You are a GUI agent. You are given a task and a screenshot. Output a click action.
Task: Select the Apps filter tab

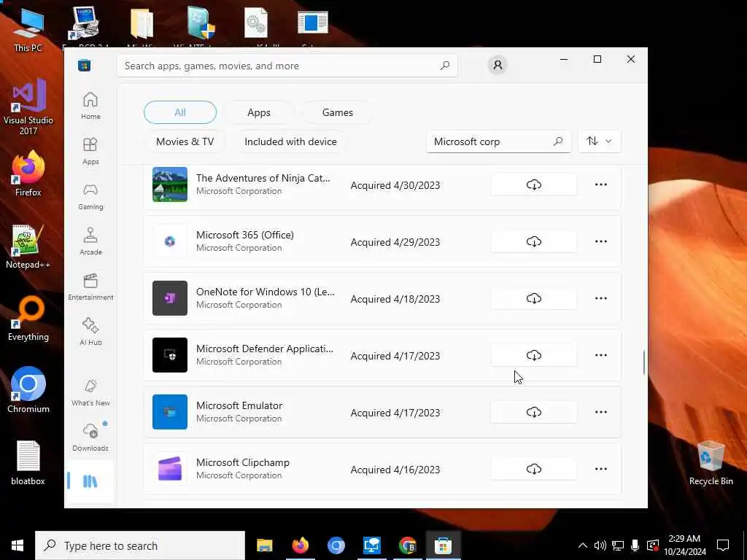[259, 112]
